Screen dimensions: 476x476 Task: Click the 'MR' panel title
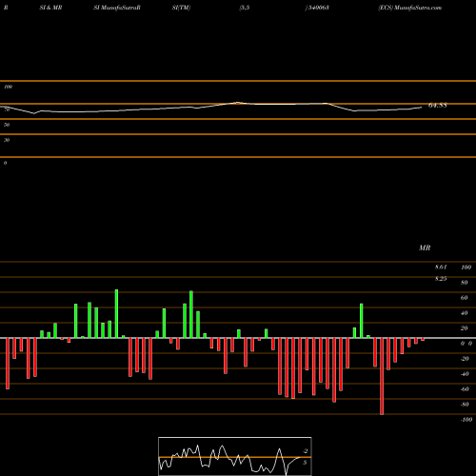425,248
